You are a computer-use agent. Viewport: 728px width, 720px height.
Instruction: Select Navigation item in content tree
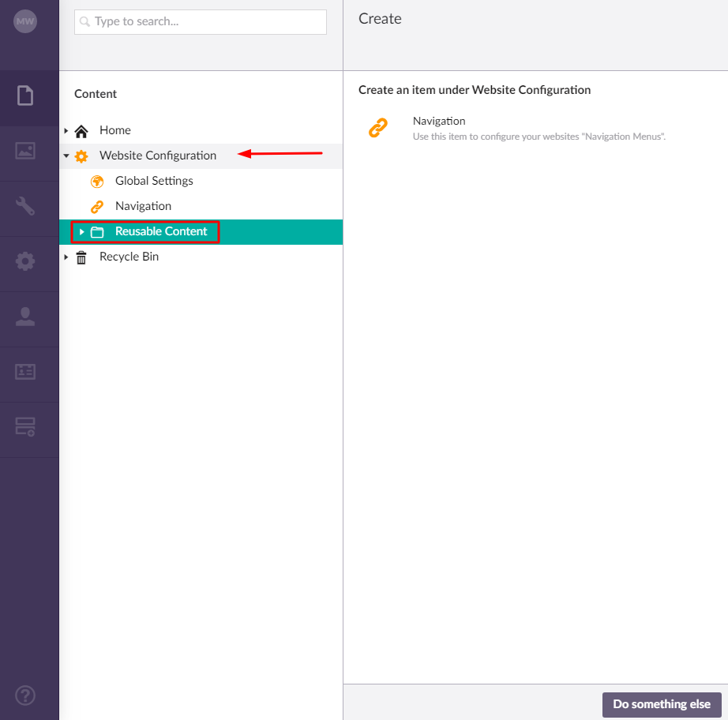[144, 206]
